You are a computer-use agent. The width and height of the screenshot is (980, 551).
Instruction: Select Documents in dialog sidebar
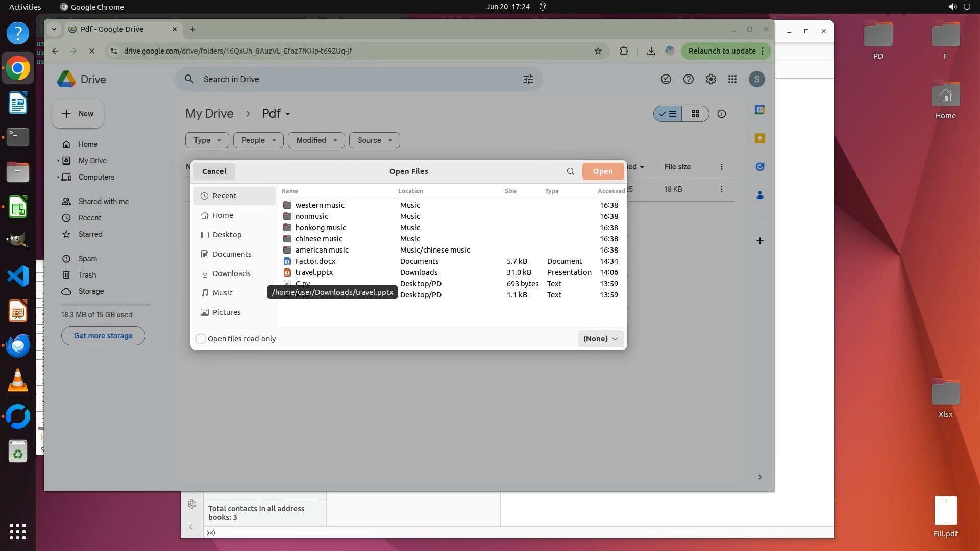(232, 254)
